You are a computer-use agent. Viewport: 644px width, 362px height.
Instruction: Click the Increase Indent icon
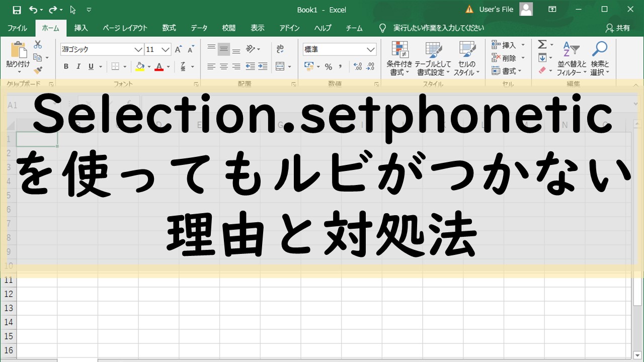coord(262,66)
